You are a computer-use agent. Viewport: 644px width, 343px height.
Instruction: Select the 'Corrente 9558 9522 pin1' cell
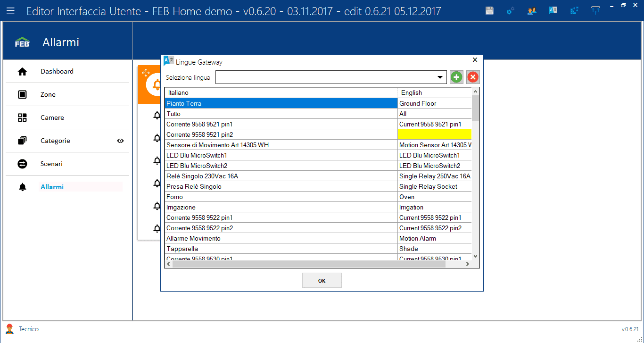click(281, 218)
